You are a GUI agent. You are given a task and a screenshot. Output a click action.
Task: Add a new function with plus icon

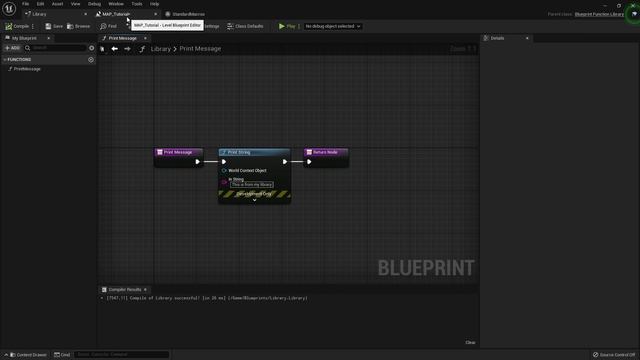coord(91,60)
